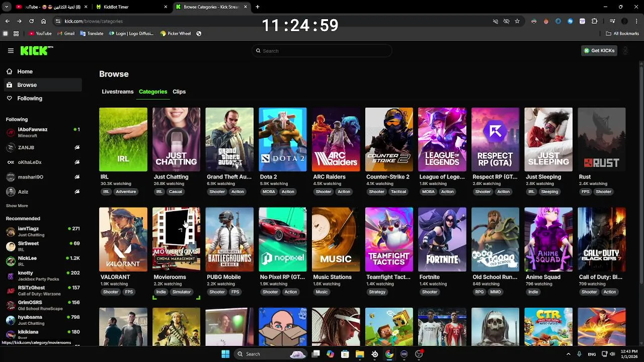The height and width of the screenshot is (362, 644).
Task: Open All Bookmarks folder
Action: (x=622, y=33)
